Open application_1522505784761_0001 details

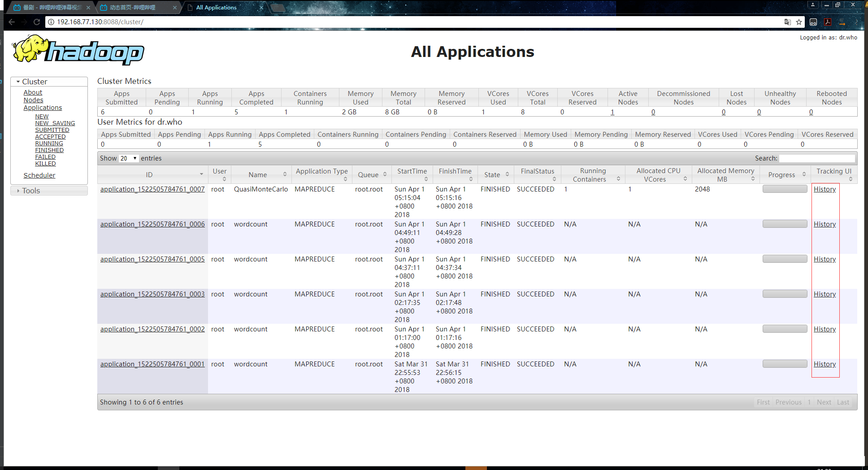pos(152,364)
